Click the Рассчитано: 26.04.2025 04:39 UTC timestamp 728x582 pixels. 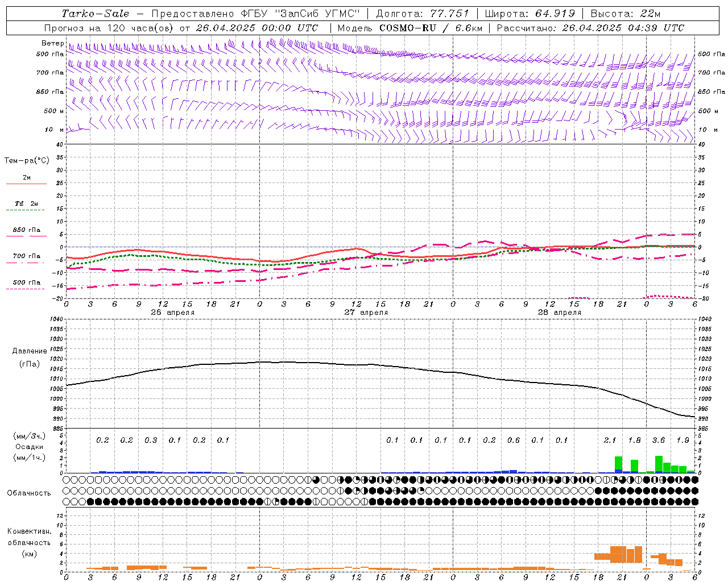590,28
